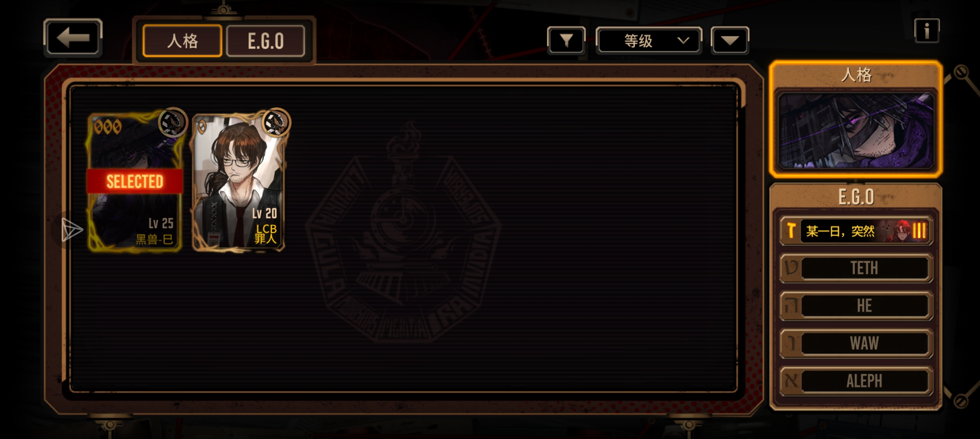Open the ALEPH E.G.O slot
Screen dimensions: 980x439
click(x=856, y=381)
